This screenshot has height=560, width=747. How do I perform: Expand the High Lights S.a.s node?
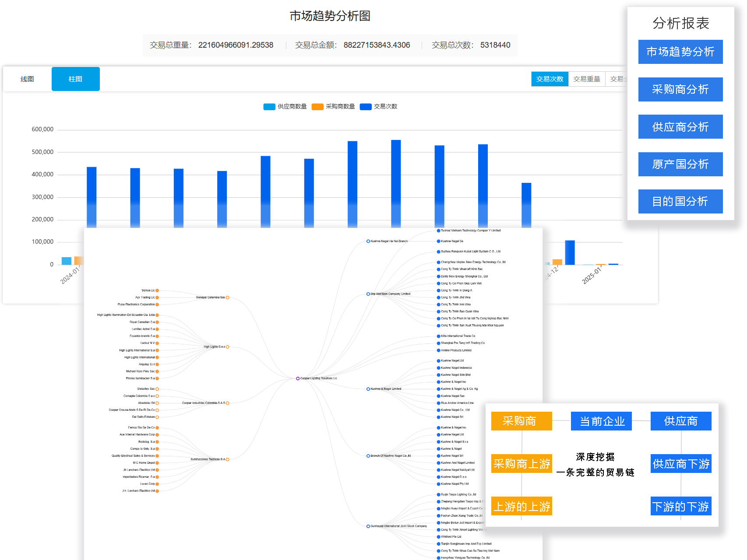(227, 347)
